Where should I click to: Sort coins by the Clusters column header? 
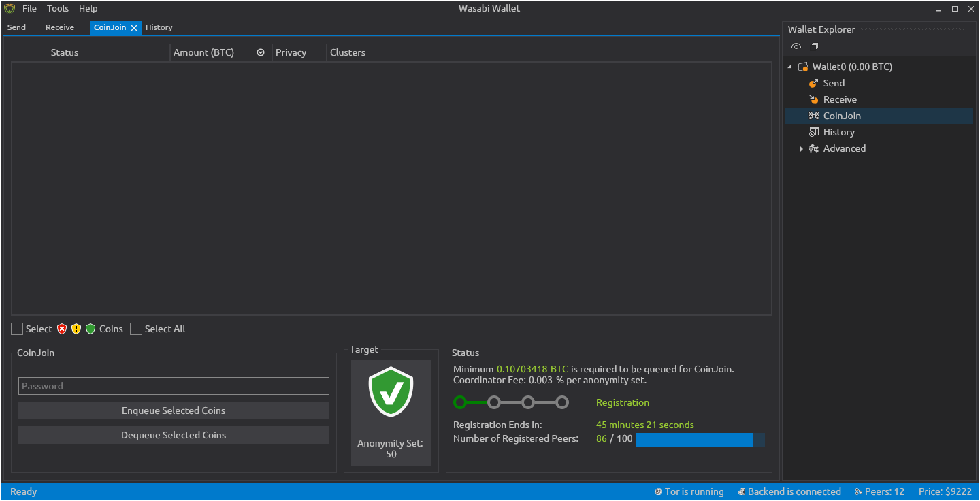[x=549, y=52]
